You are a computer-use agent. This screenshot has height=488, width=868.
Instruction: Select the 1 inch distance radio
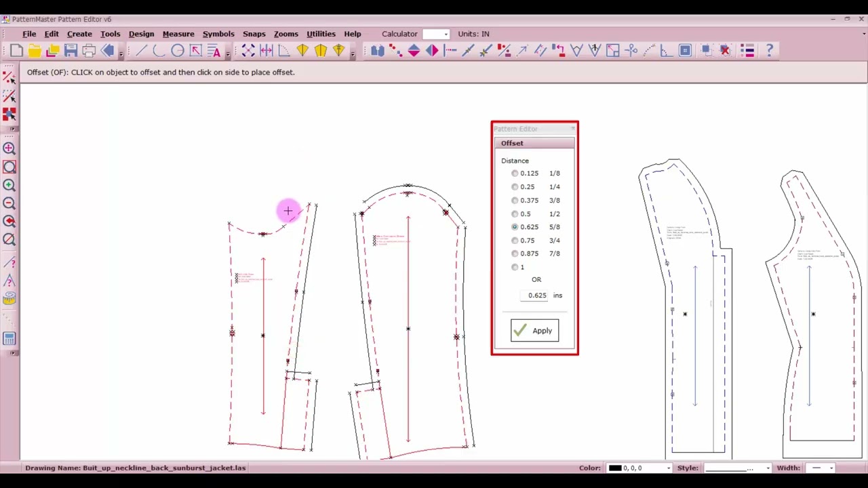[515, 267]
